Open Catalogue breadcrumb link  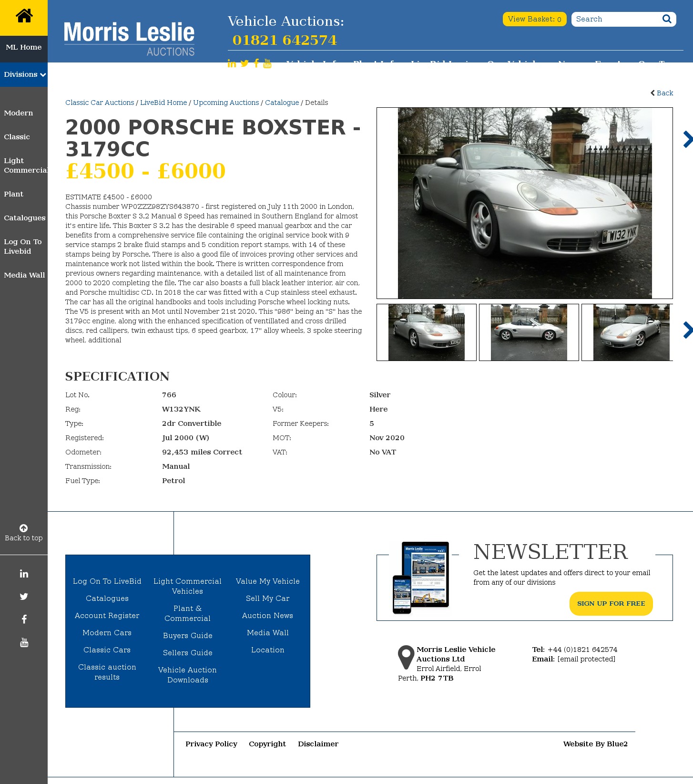(282, 103)
